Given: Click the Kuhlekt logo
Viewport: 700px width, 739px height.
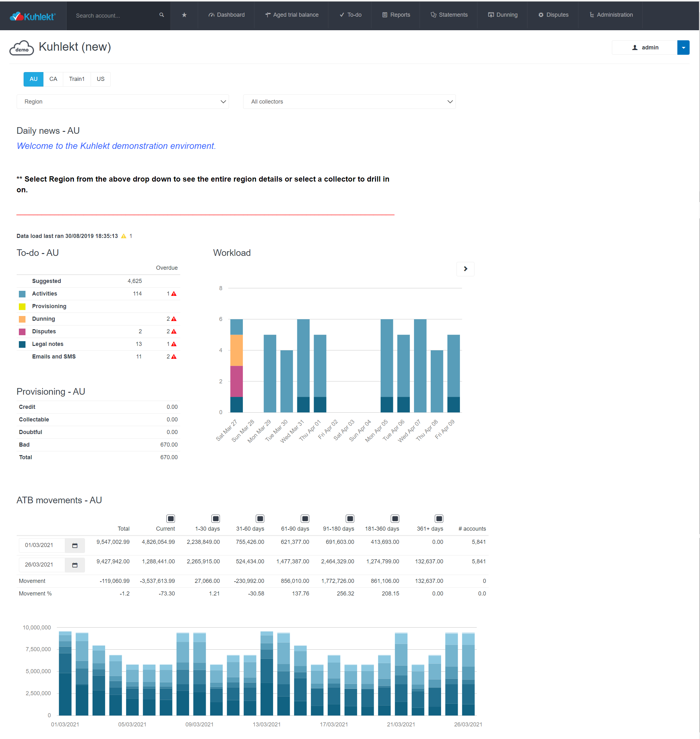Looking at the screenshot, I should [x=33, y=16].
